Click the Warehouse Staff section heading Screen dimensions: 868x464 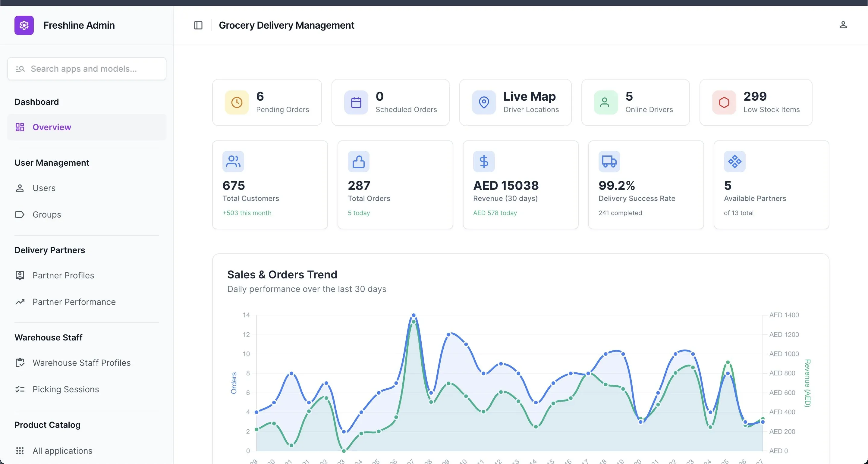[49, 337]
